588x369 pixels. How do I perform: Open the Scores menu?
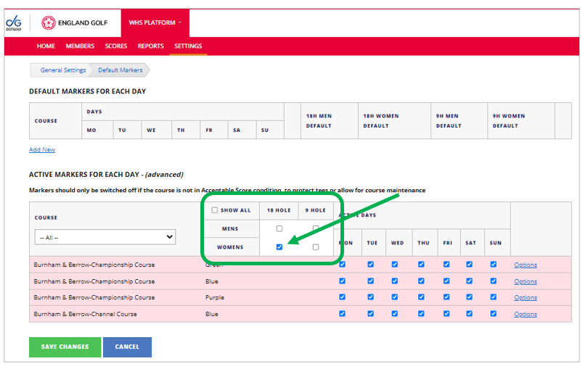116,46
